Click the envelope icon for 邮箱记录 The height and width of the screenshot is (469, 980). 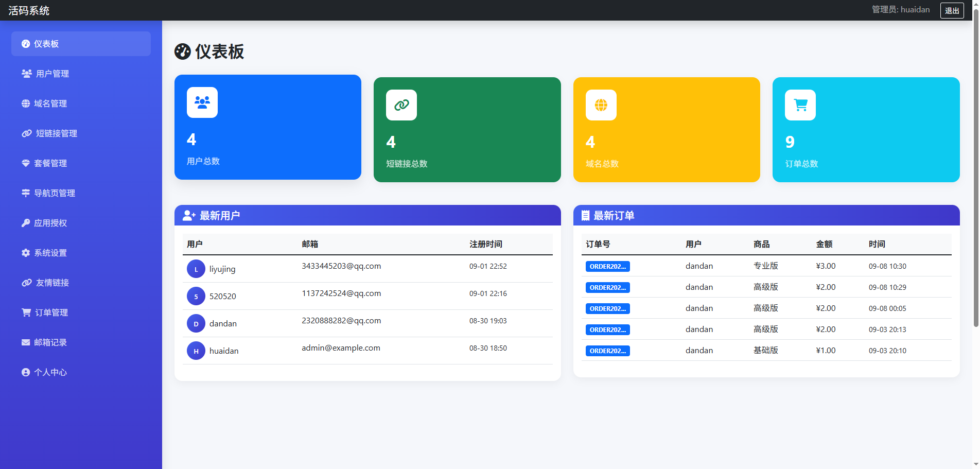26,342
